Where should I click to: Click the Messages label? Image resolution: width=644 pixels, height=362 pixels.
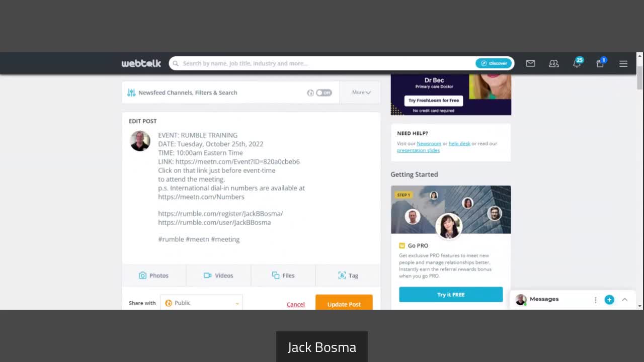[x=544, y=299]
